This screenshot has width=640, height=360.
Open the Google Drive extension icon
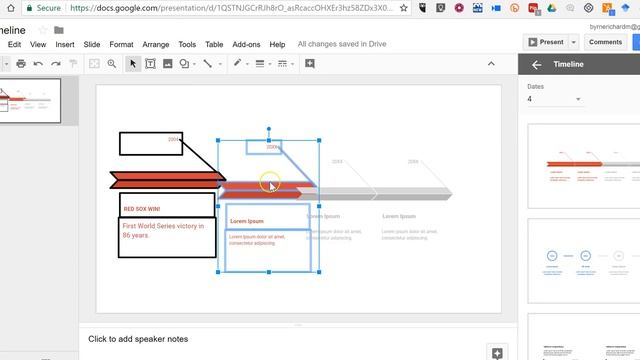click(551, 8)
